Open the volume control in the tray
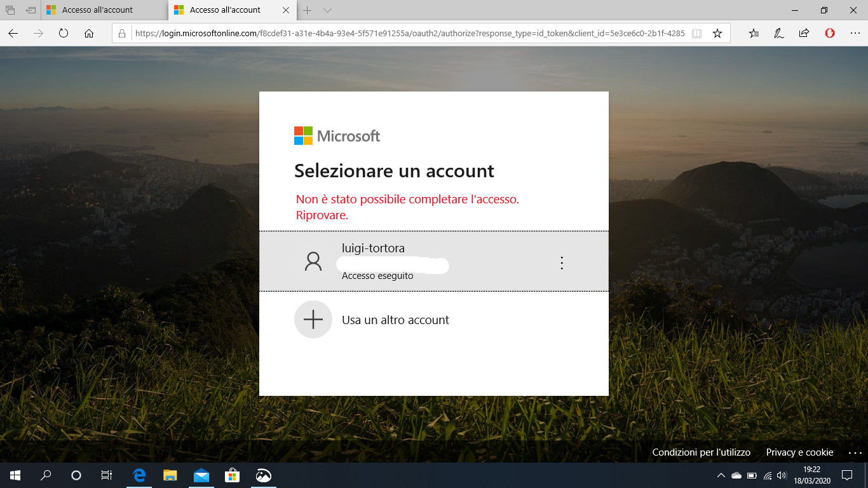Image resolution: width=868 pixels, height=488 pixels. click(782, 475)
